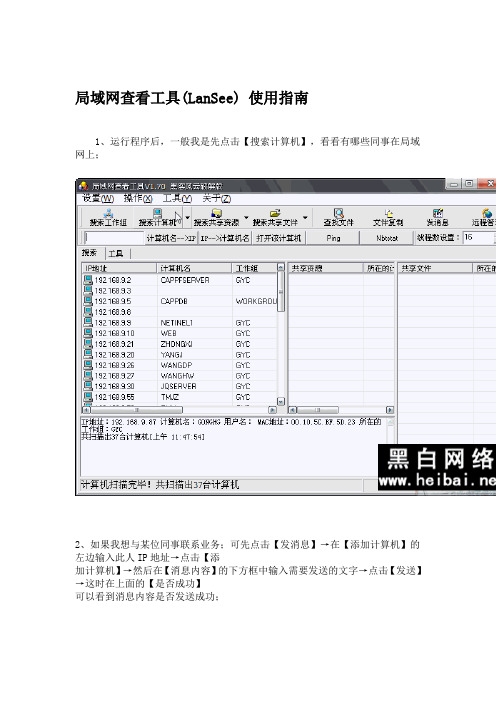Click the Nbtstat button
The image size is (496, 702).
[x=387, y=238]
